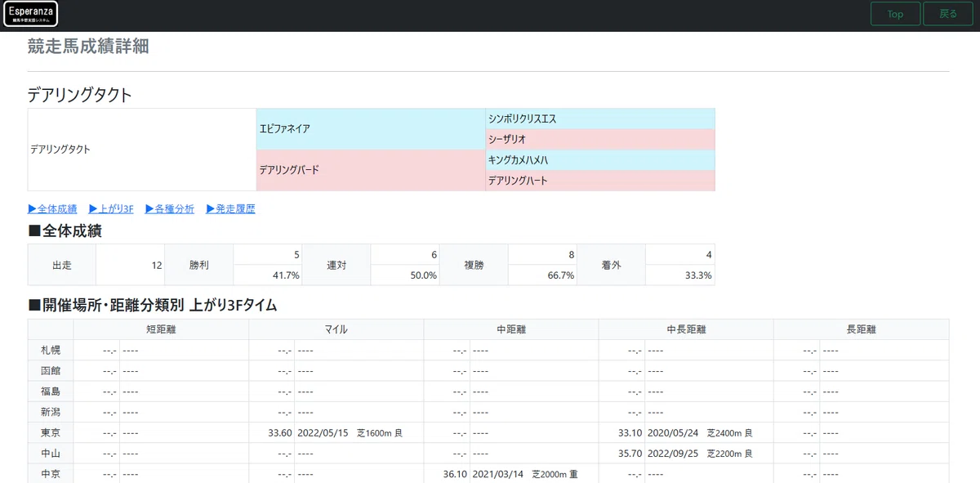Click the 出走 label cell
This screenshot has height=483, width=980.
click(x=62, y=265)
